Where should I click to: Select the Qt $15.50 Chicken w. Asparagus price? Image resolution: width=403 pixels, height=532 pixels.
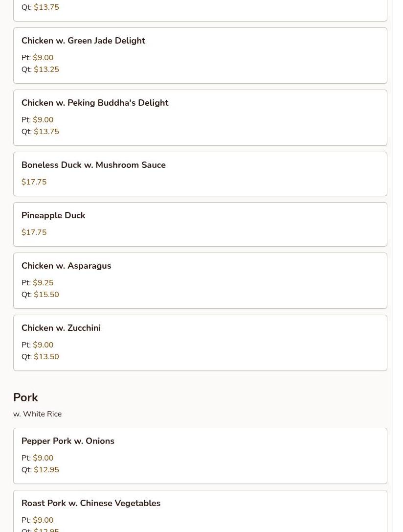40,295
